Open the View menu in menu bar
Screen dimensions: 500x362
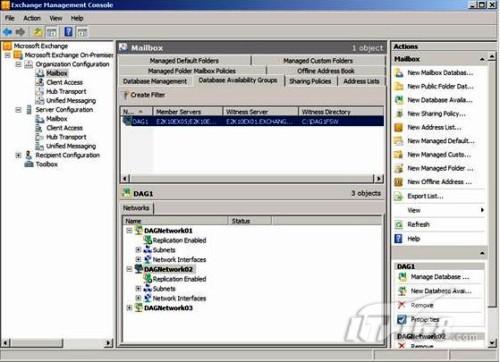point(56,18)
